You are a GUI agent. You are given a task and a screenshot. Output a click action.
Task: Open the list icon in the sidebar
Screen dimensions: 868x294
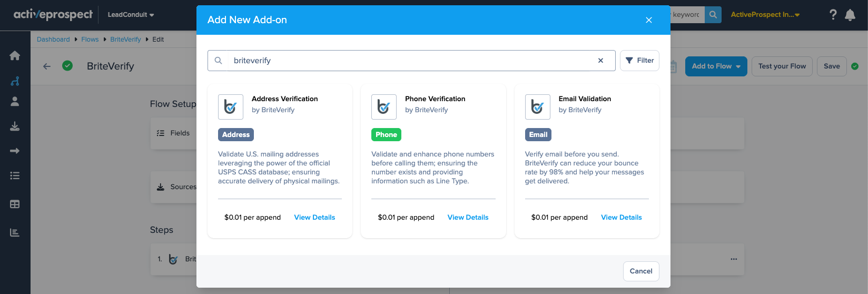point(15,176)
